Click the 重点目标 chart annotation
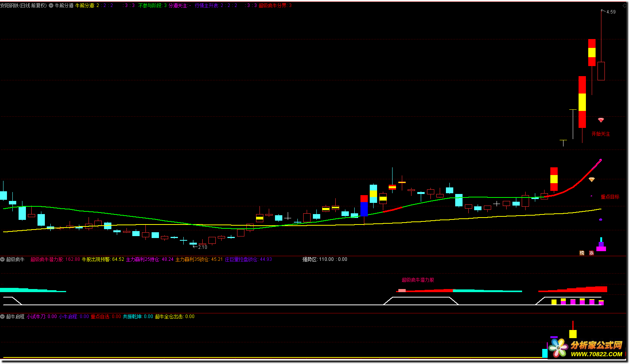Viewport: 630px width, 364px height. pos(610,197)
